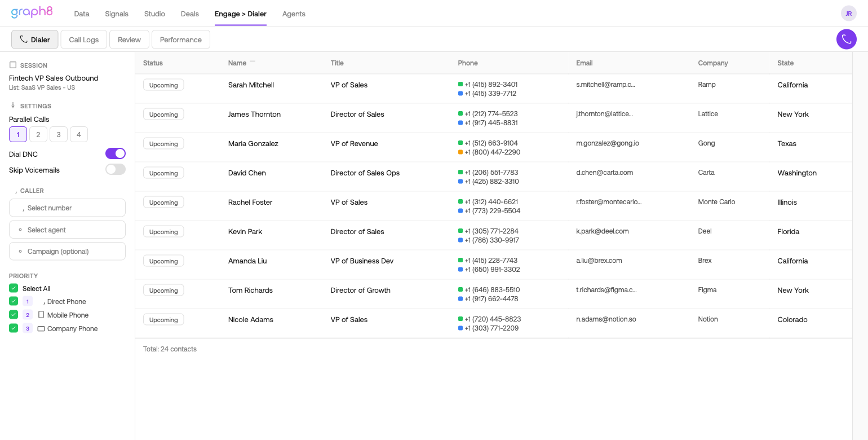Screen dimensions: 868x440
Task: Set parallel calls to 2
Action: click(38, 134)
